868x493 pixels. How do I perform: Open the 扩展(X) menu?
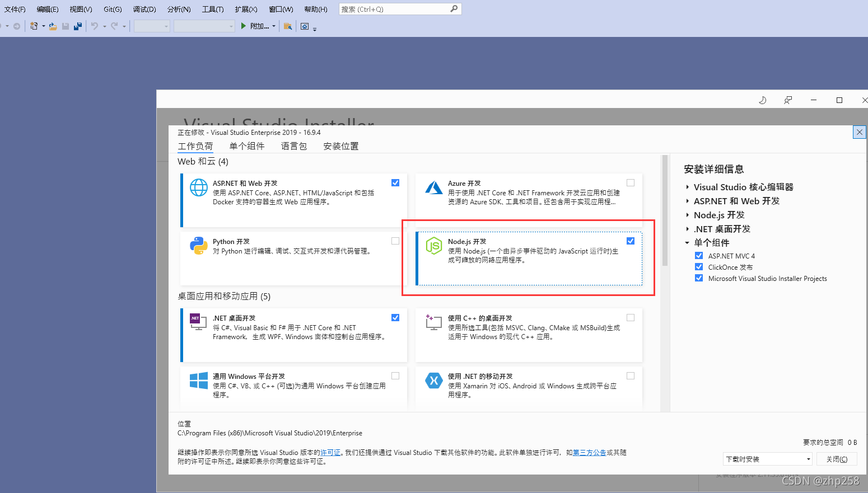(246, 9)
